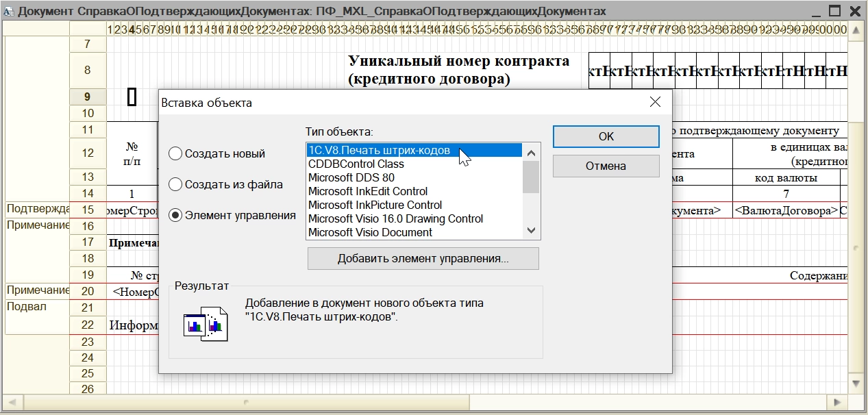Click 'Добавить элемент управления...' button
Screen dimensions: 868x415
(x=423, y=259)
